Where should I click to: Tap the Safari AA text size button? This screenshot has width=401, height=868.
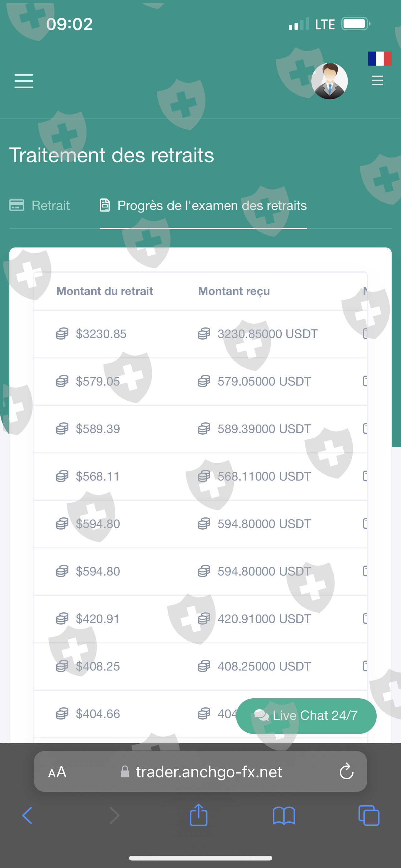[x=57, y=772]
